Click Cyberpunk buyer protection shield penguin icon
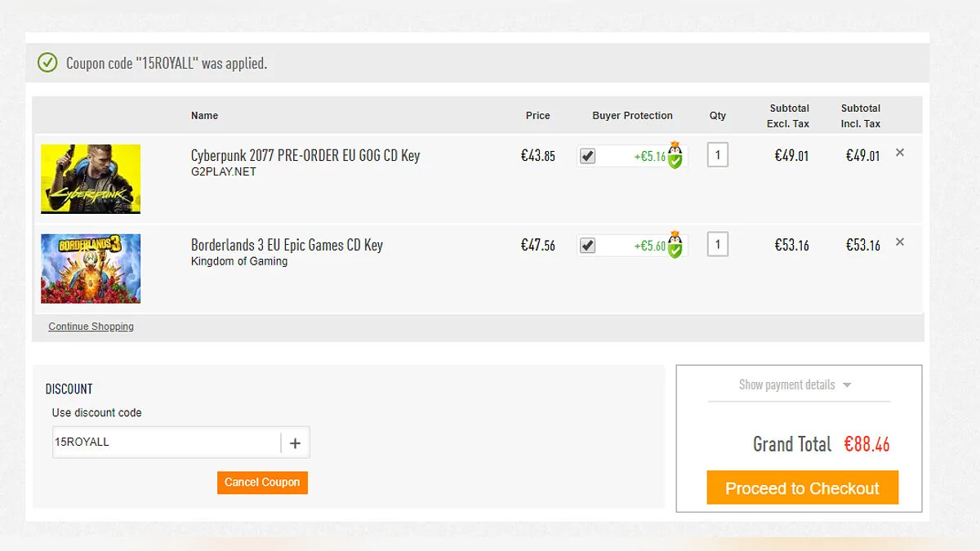Screen dimensions: 980x551 (x=675, y=156)
